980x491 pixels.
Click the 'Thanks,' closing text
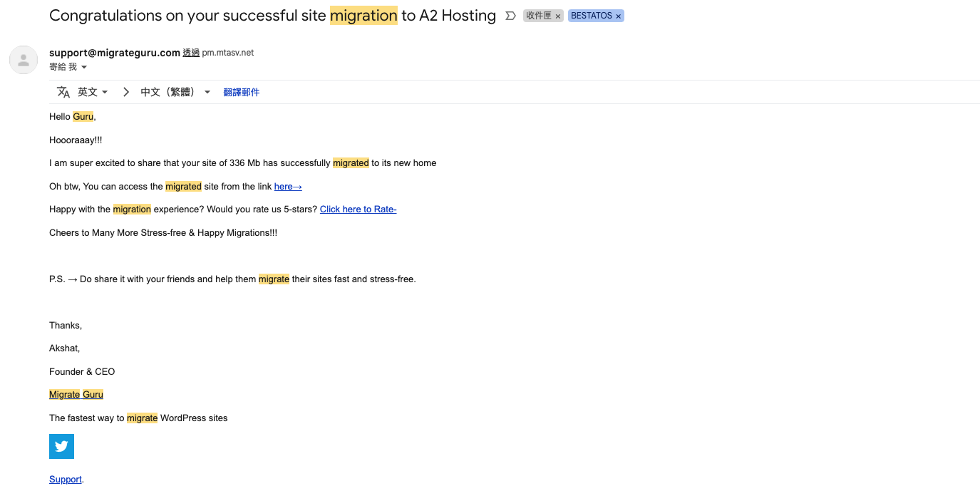point(66,325)
